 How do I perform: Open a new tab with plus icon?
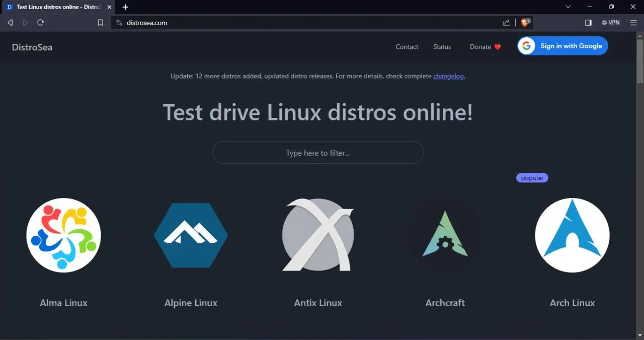pyautogui.click(x=125, y=7)
